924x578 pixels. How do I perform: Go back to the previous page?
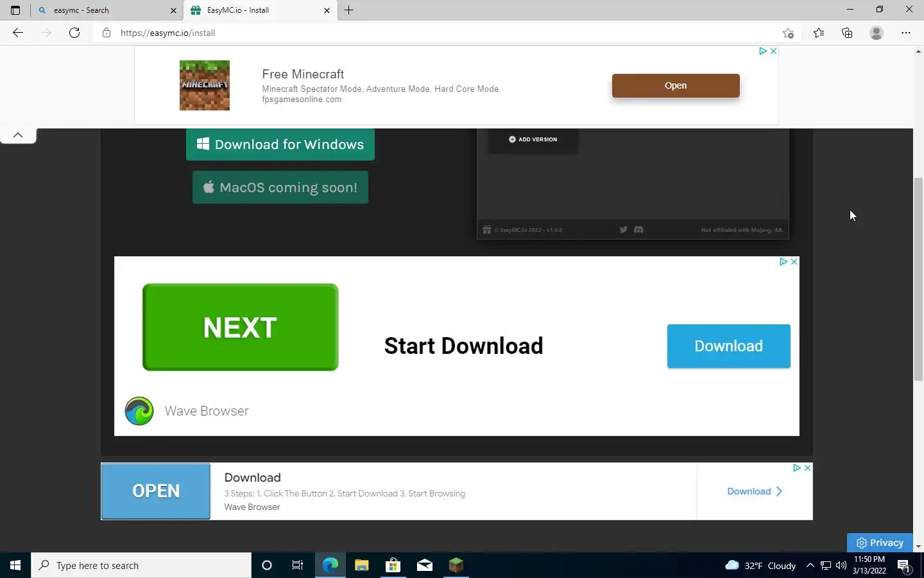tap(18, 33)
